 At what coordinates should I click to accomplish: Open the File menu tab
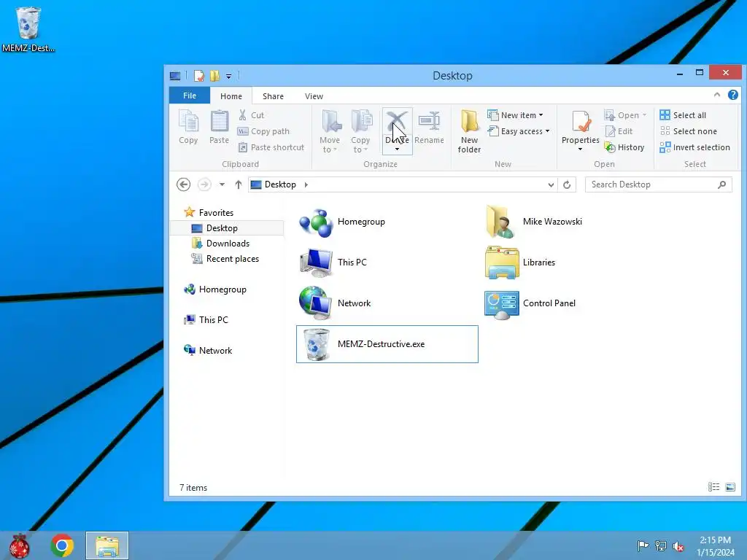[x=190, y=96]
